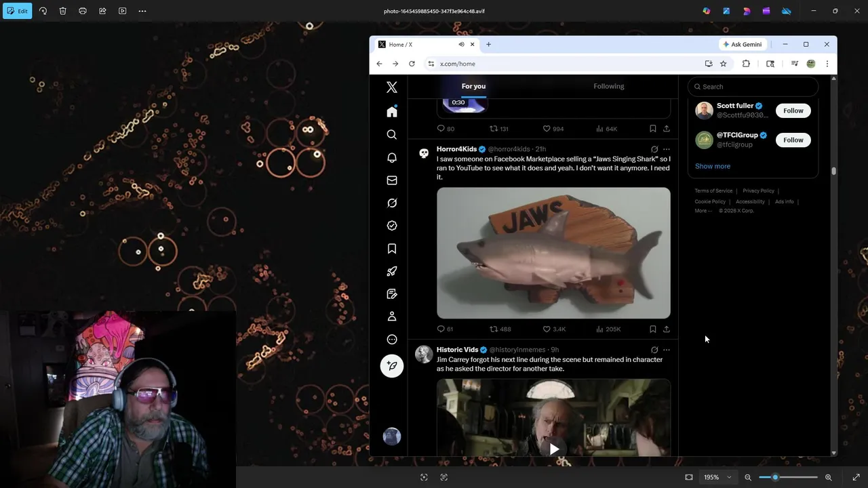Open Grok explain icon on Horror4Kids post

[654, 149]
